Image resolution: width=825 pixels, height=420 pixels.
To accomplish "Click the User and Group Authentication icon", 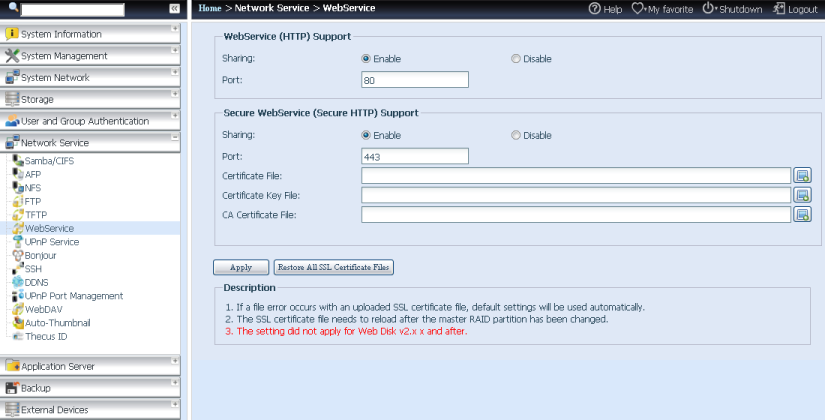I will 12,121.
